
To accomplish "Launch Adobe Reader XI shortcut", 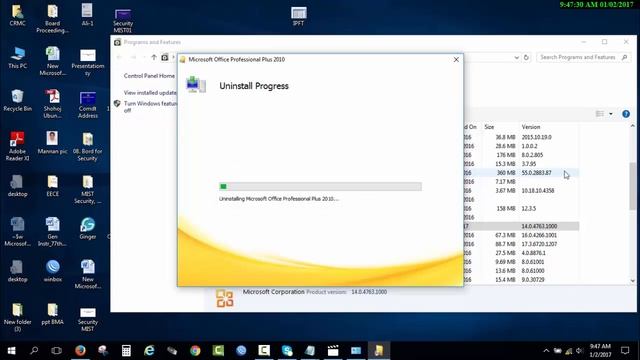I will [x=18, y=146].
